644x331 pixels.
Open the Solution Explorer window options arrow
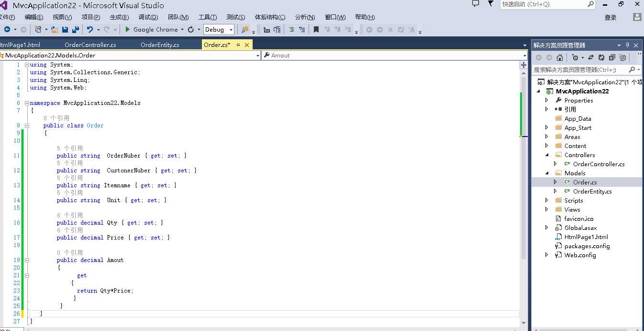[x=619, y=45]
